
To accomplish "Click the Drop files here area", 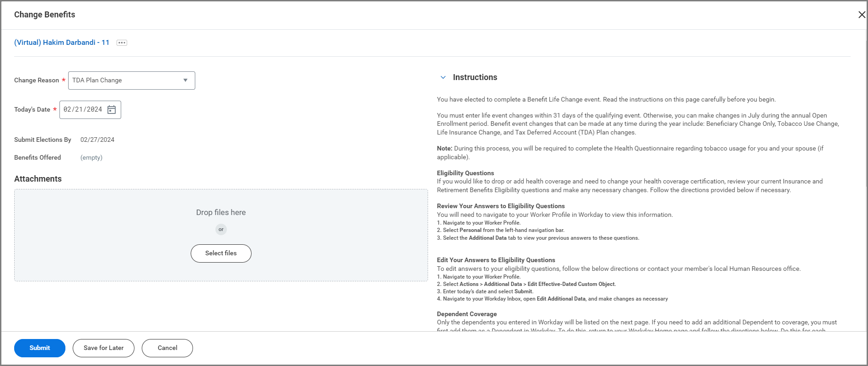I will [x=221, y=213].
